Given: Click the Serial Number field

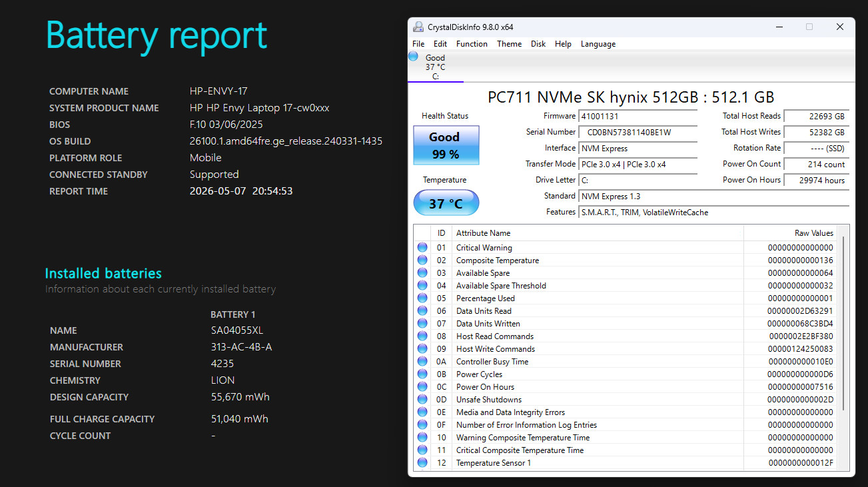Looking at the screenshot, I should point(638,132).
